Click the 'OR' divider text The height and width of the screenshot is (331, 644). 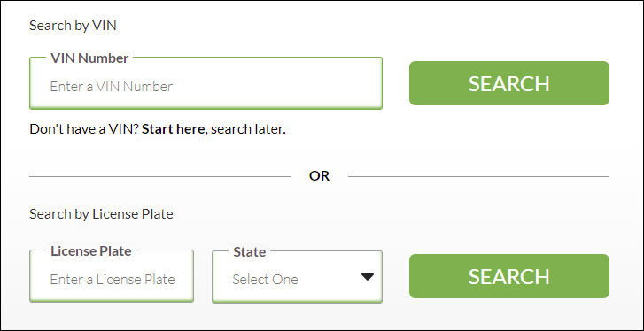(x=319, y=176)
